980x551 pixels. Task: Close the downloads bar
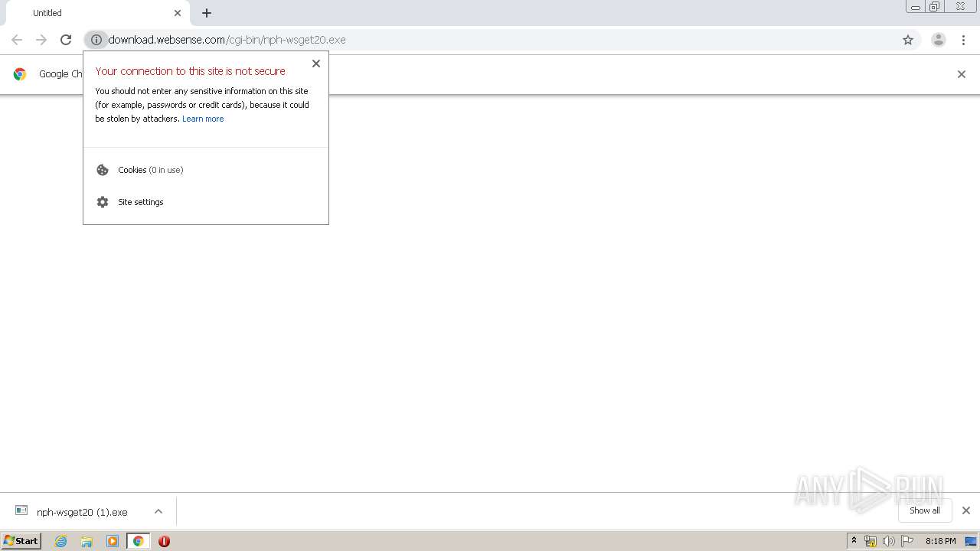click(x=966, y=510)
